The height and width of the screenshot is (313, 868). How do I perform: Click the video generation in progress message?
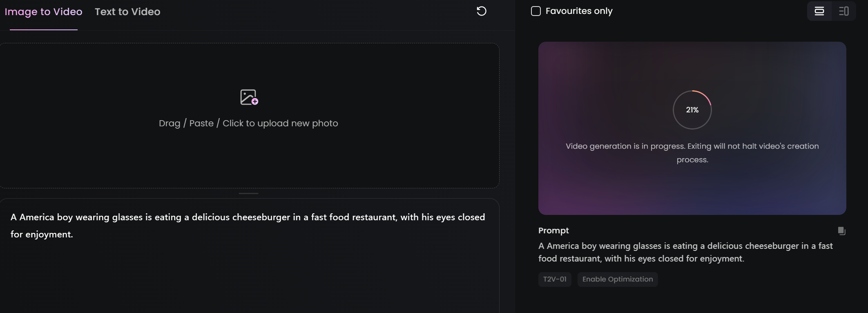click(x=692, y=153)
